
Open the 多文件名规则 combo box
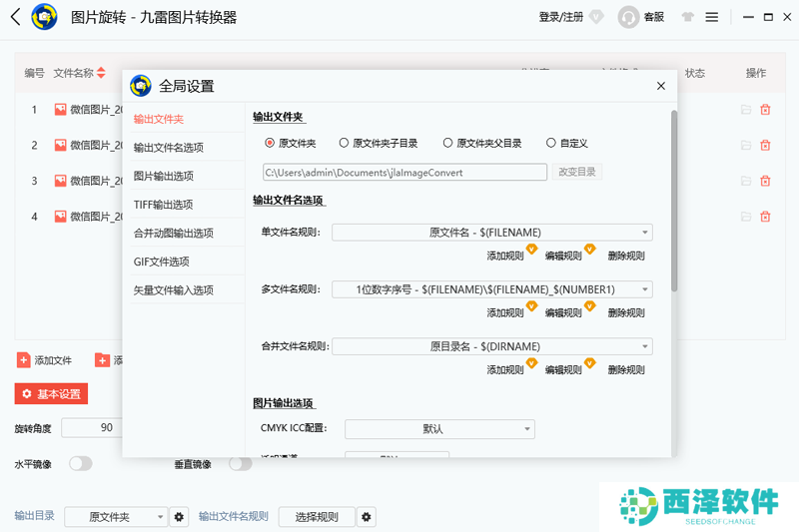point(491,289)
